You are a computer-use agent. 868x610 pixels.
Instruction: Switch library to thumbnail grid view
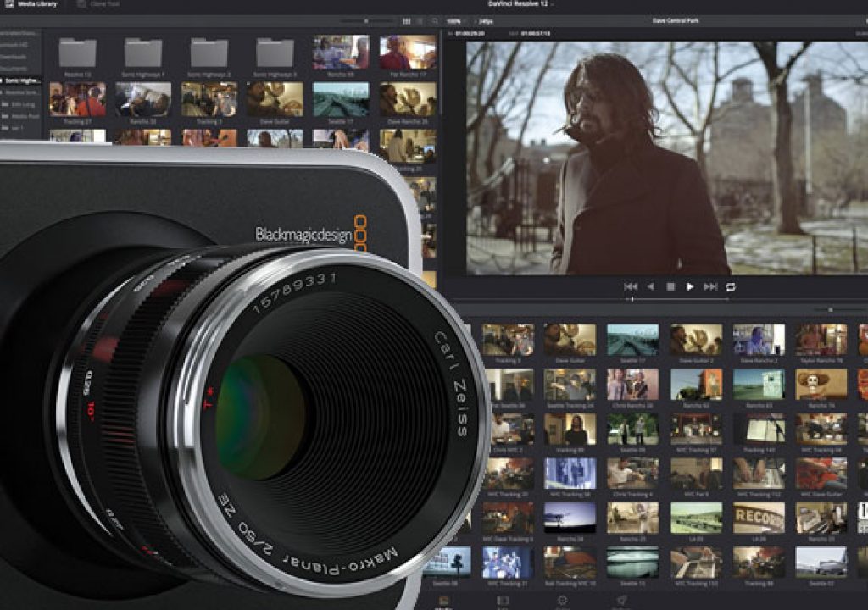click(406, 21)
